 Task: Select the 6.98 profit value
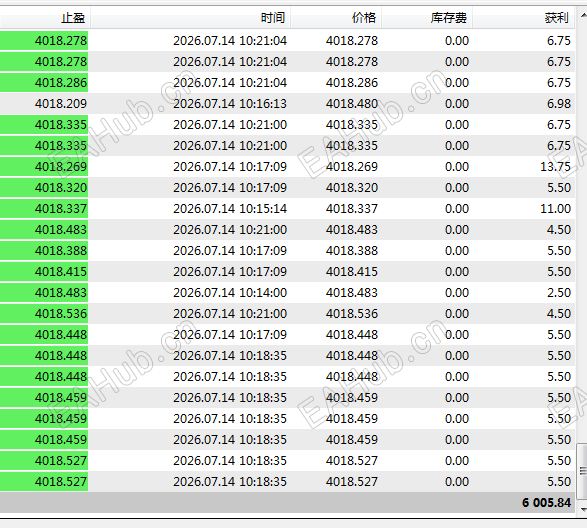tap(559, 103)
